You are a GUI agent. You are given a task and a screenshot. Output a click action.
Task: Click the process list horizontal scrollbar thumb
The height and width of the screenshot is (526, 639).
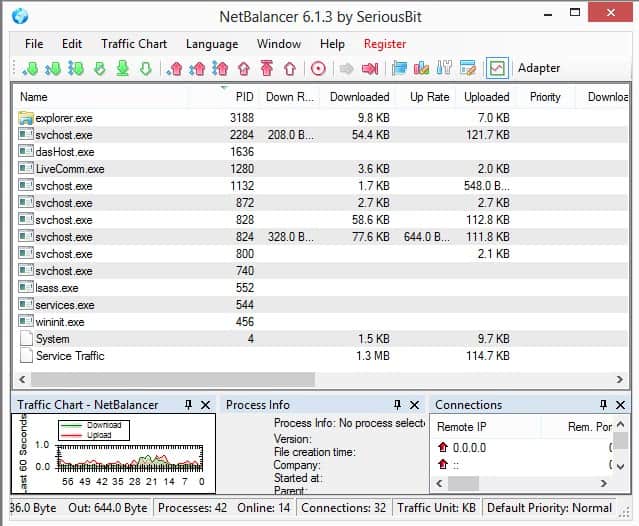(173, 379)
